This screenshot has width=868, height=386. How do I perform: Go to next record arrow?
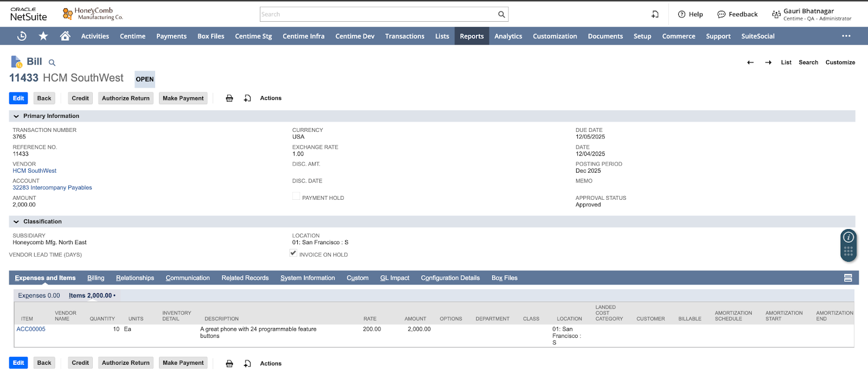[x=768, y=62]
